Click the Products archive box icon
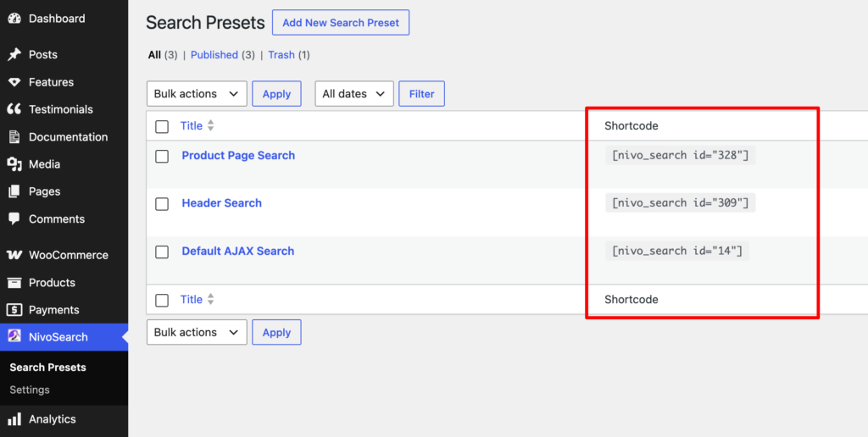The width and height of the screenshot is (868, 437). pos(14,283)
